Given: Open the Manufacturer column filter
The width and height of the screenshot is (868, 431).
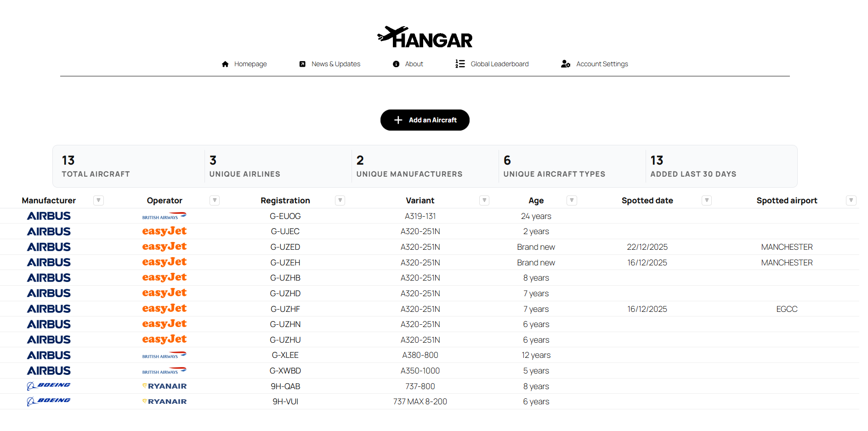Looking at the screenshot, I should click(98, 200).
